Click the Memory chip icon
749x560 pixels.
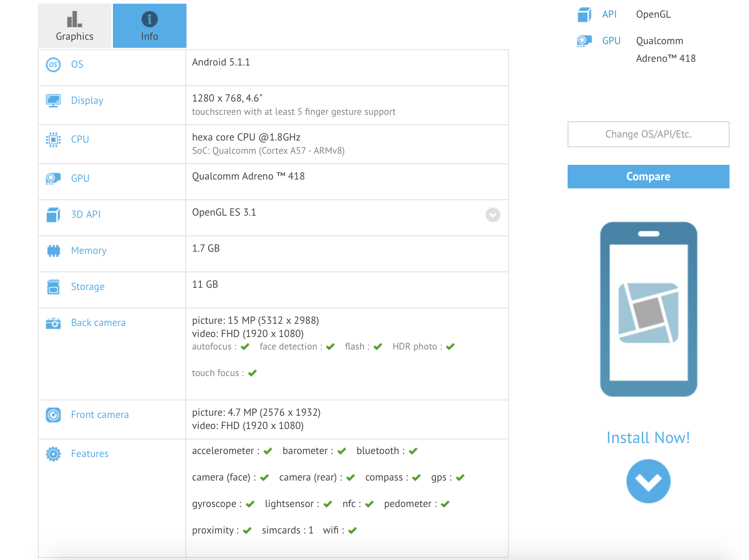53,251
